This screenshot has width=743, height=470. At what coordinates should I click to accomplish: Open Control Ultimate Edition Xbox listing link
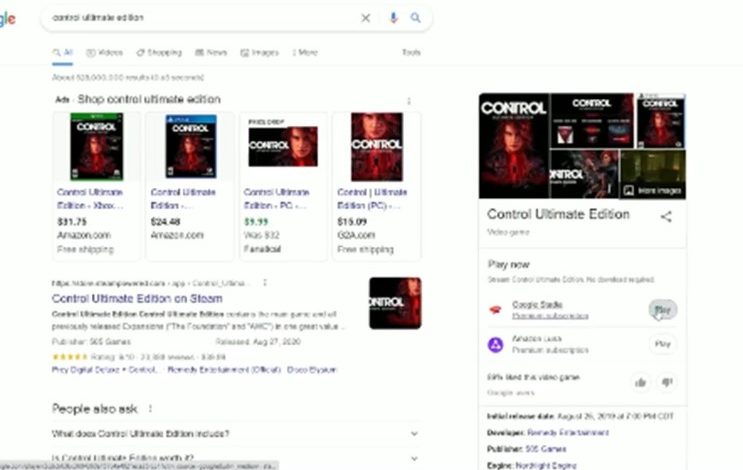pos(90,199)
